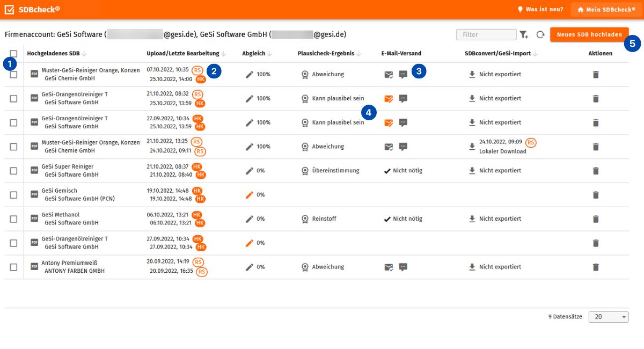644x349 pixels.
Task: Delete "GeSi Methanol" using its trash icon
Action: point(596,219)
